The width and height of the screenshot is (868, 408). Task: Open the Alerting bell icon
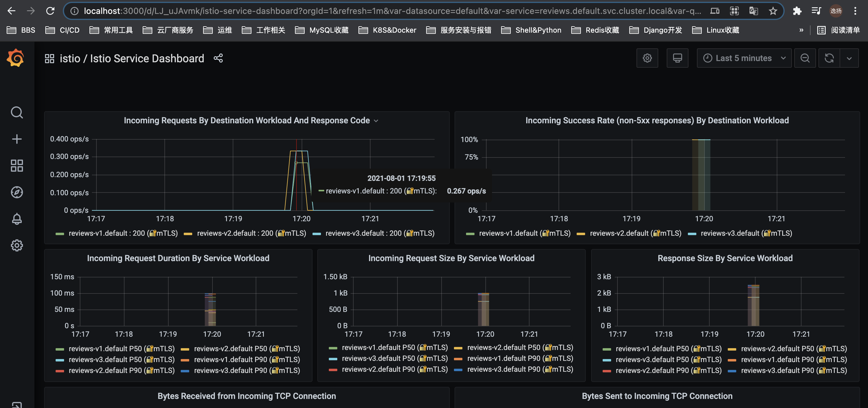click(17, 219)
